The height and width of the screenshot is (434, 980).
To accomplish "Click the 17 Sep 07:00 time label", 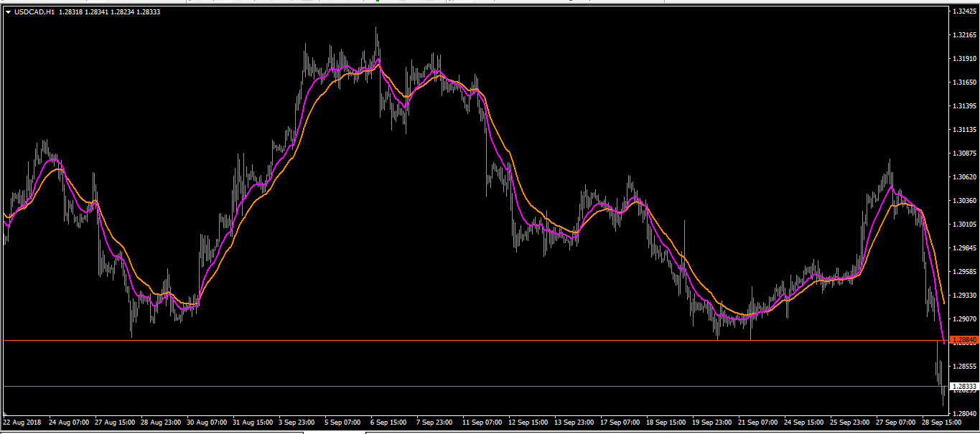I will (x=620, y=423).
